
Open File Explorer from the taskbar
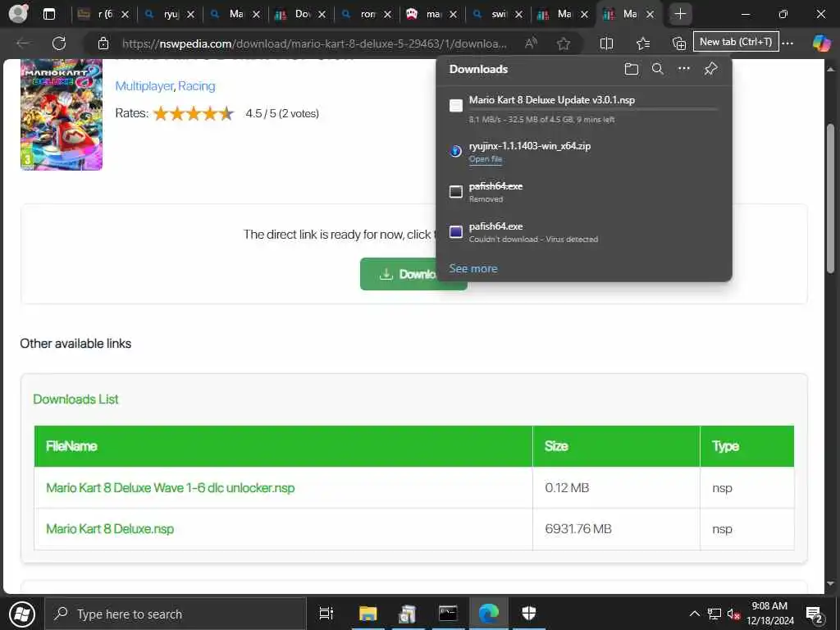(367, 614)
